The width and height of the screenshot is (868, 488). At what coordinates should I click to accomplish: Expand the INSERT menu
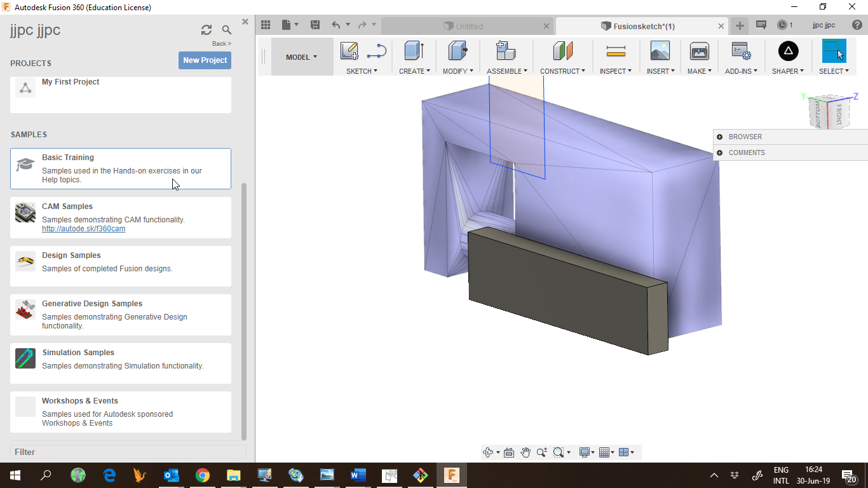click(x=660, y=71)
